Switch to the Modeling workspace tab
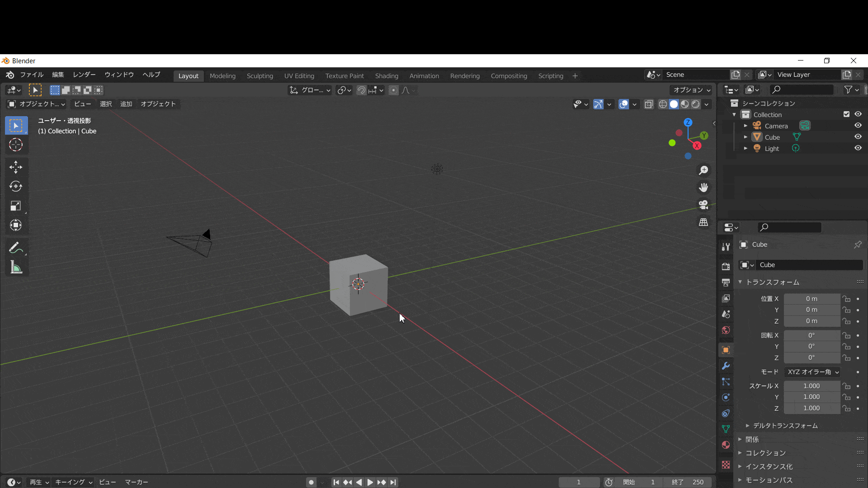 point(222,76)
